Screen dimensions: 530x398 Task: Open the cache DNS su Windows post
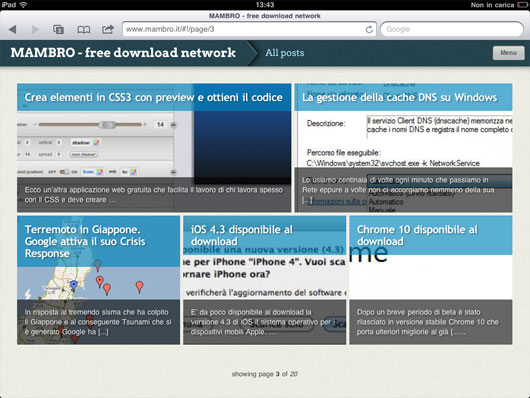click(x=400, y=97)
